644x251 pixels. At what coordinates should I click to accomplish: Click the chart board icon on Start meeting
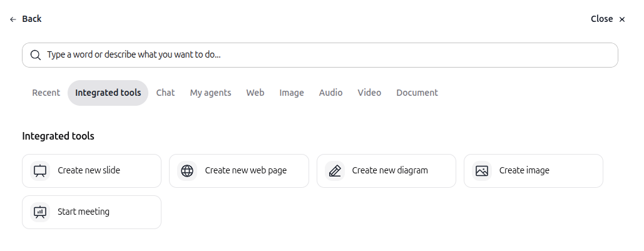tap(40, 212)
